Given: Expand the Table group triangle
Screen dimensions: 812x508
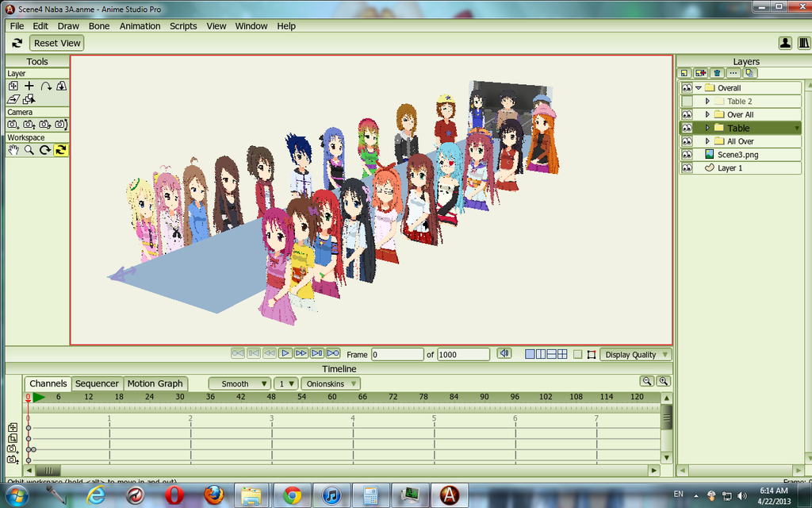Looking at the screenshot, I should [x=707, y=128].
